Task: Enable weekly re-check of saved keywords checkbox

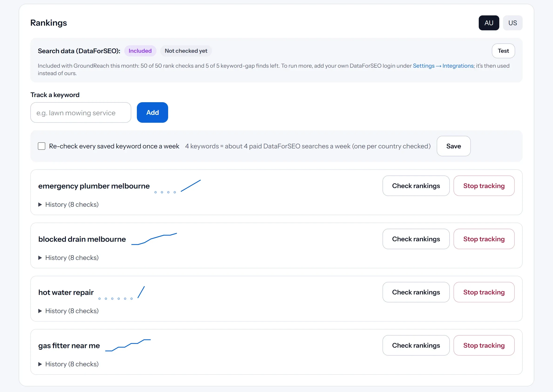Action: click(x=42, y=146)
